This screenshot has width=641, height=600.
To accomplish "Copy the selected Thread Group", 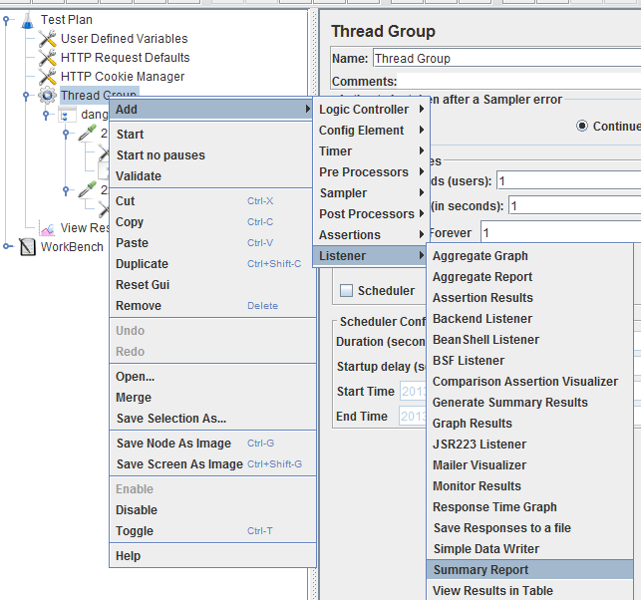I will [213, 222].
